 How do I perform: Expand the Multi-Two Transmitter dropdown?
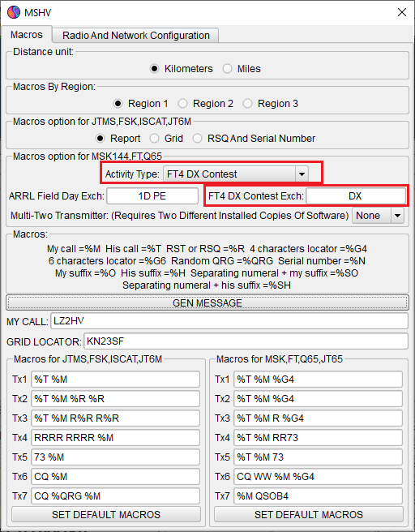point(378,216)
